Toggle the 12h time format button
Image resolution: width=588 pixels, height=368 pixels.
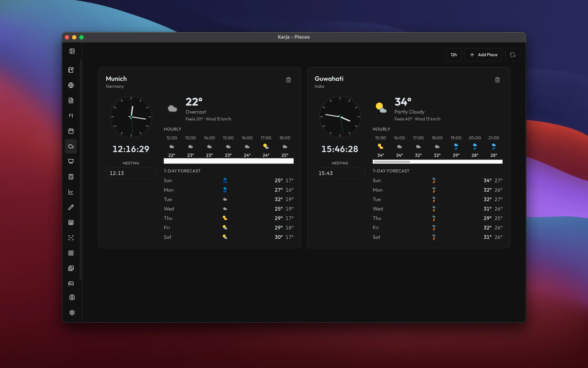tap(454, 55)
